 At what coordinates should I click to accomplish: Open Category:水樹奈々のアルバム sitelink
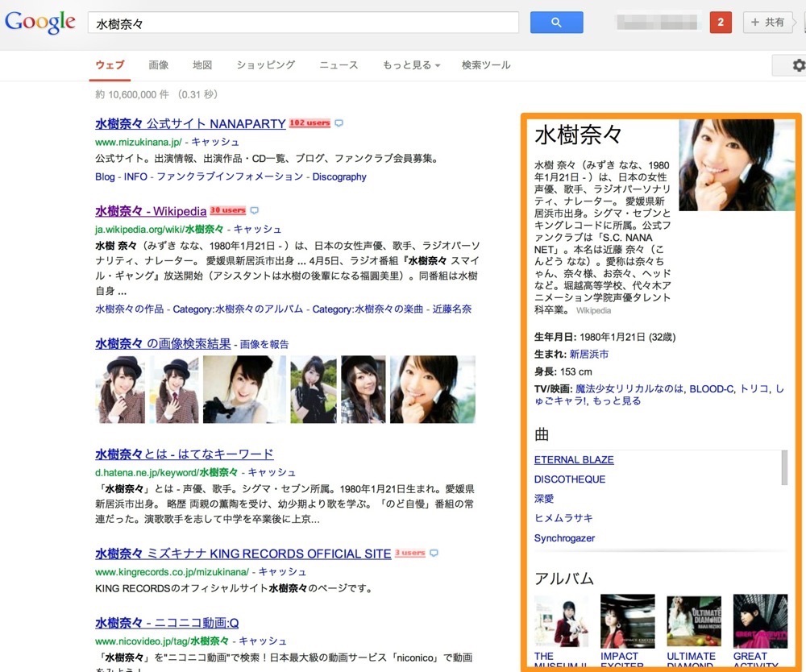click(238, 309)
